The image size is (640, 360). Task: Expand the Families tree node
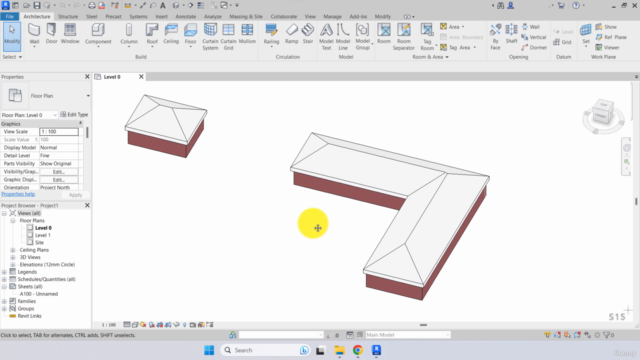click(4, 301)
